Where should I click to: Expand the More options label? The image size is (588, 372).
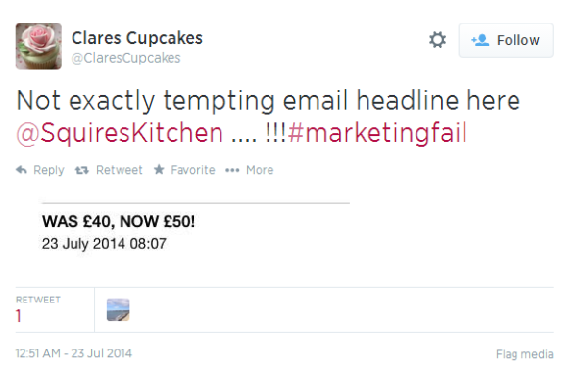coord(260,170)
